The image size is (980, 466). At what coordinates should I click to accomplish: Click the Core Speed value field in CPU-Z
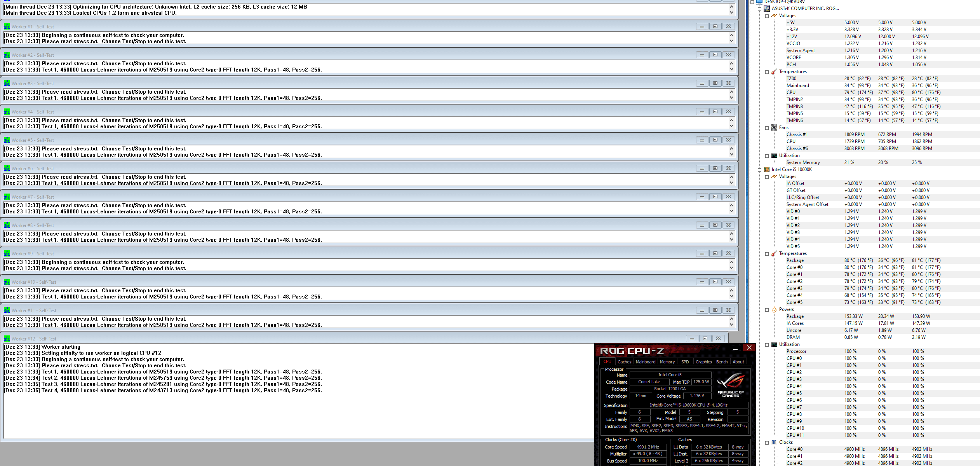(648, 447)
